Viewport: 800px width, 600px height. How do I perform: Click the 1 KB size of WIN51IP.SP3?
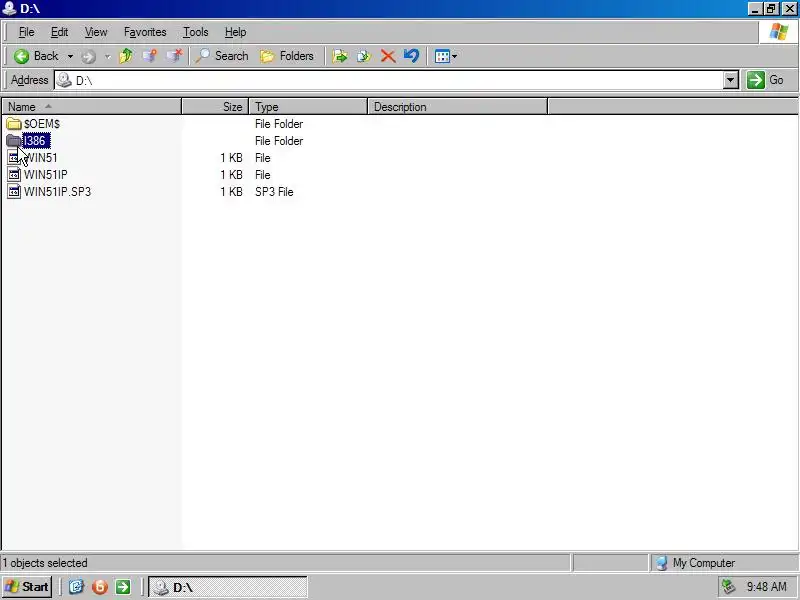click(231, 192)
